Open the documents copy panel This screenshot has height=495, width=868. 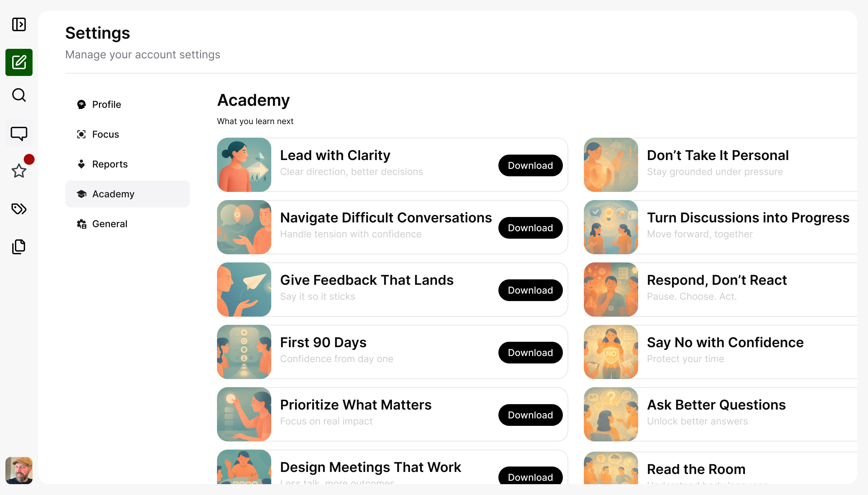[19, 247]
